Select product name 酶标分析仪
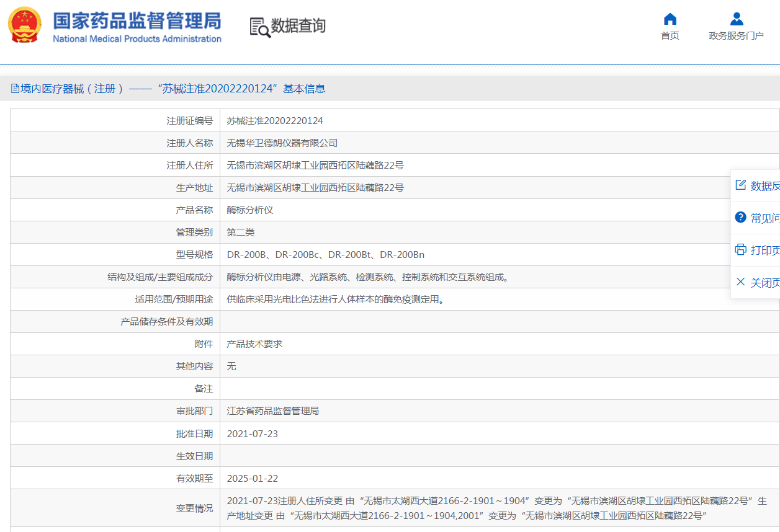This screenshot has height=532, width=780. point(250,210)
